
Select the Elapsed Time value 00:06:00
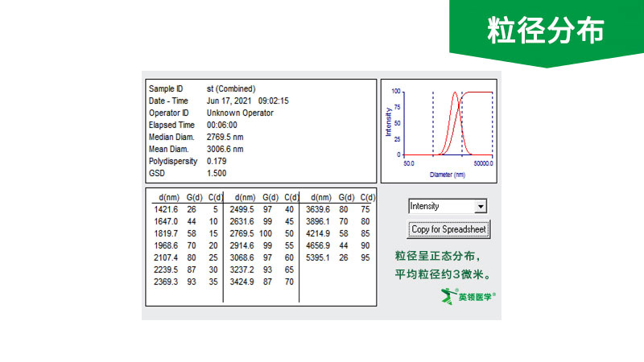(x=222, y=125)
